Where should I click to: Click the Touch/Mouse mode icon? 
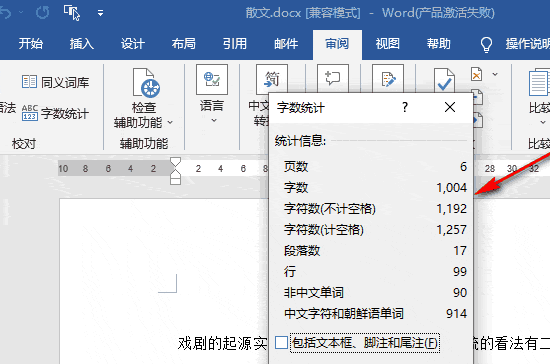click(x=72, y=13)
